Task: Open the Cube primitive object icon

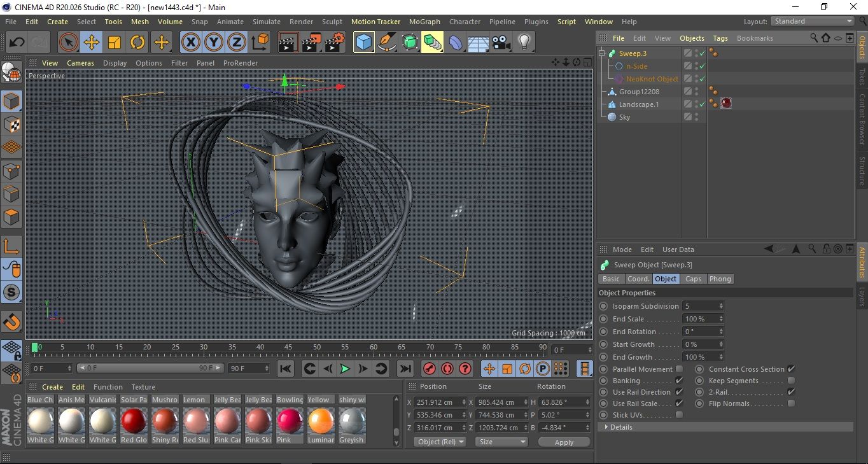Action: [x=363, y=43]
